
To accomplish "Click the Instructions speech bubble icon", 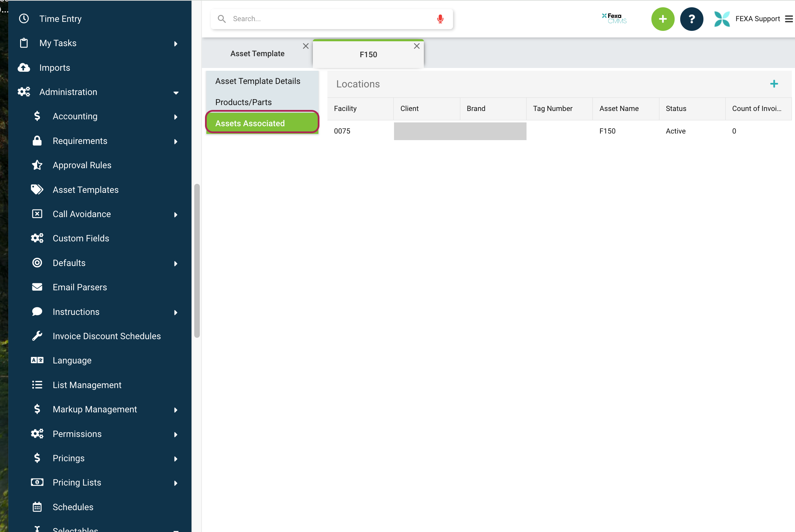I will (37, 311).
